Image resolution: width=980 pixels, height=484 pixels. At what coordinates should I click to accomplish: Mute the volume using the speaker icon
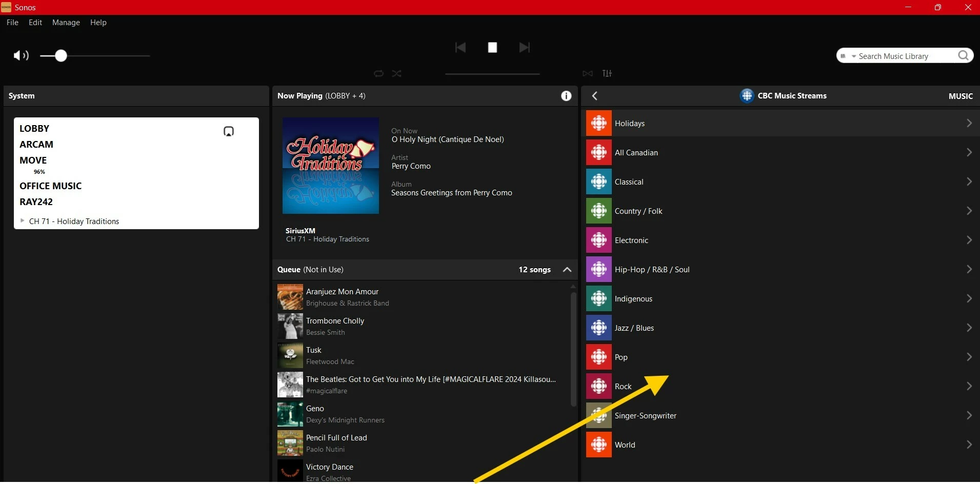(21, 55)
